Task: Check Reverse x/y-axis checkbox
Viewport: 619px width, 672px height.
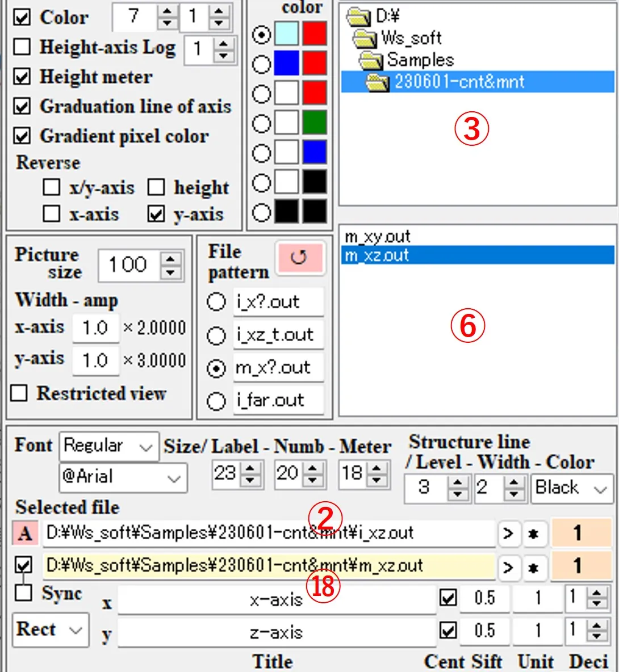Action: click(x=52, y=187)
